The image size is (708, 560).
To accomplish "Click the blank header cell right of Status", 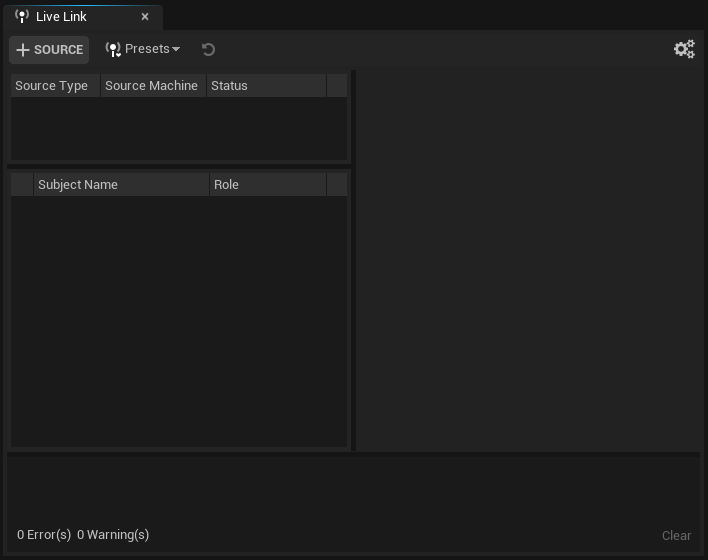I will point(337,86).
